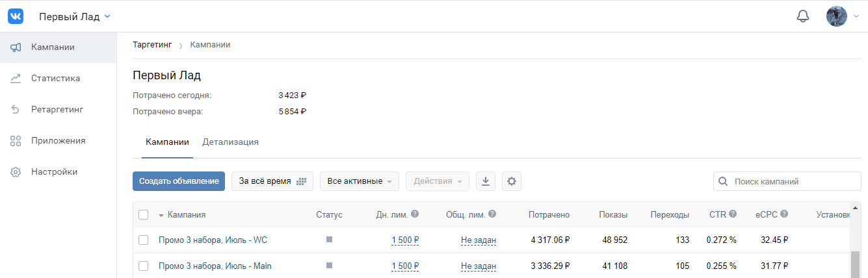Tick checkbox for Промо 3 набора, Июль - WC
The height and width of the screenshot is (278, 868).
click(x=144, y=240)
